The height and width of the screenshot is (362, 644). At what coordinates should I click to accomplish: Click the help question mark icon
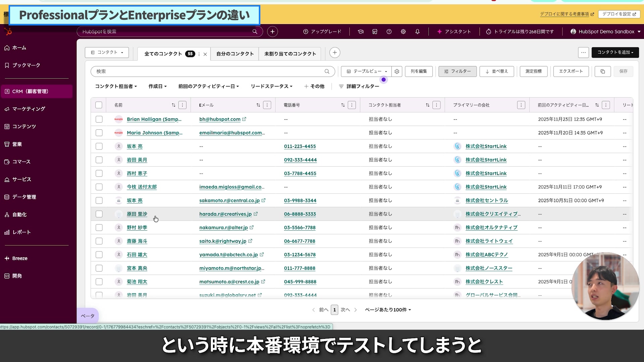coord(389,32)
